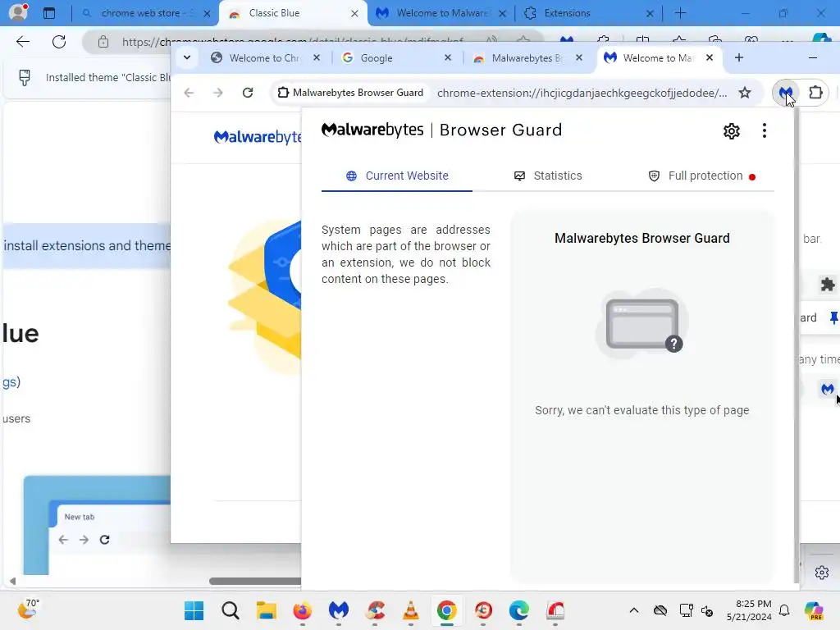Viewport: 840px width, 630px height.
Task: Launch Firefox from the taskbar
Action: pos(302,610)
